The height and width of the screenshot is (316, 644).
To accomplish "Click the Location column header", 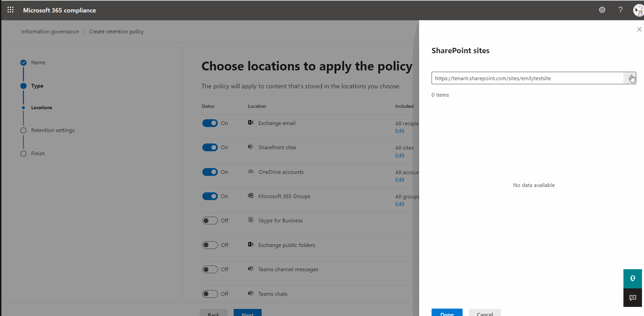I will pos(257,106).
